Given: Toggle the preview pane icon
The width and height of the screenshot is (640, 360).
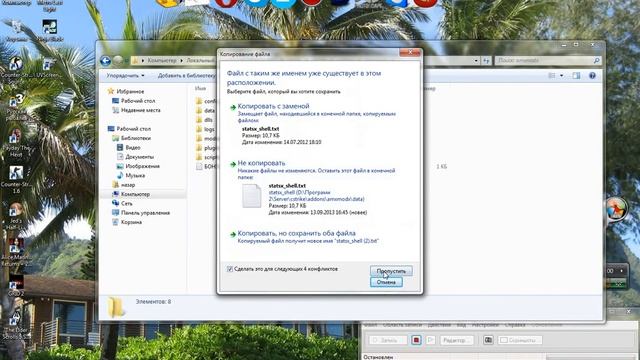Looking at the screenshot, I should point(576,76).
